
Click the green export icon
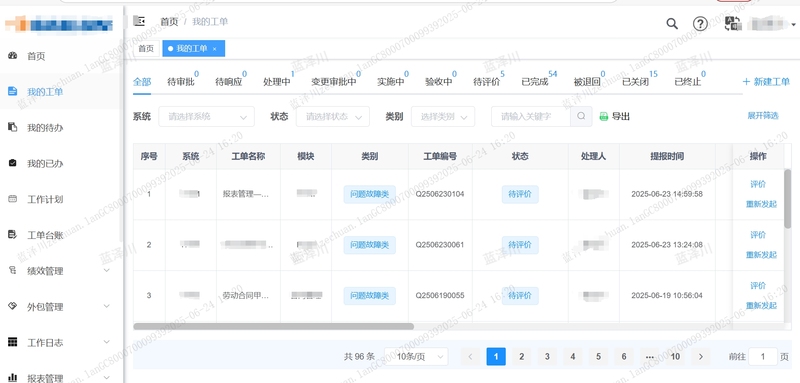point(604,116)
